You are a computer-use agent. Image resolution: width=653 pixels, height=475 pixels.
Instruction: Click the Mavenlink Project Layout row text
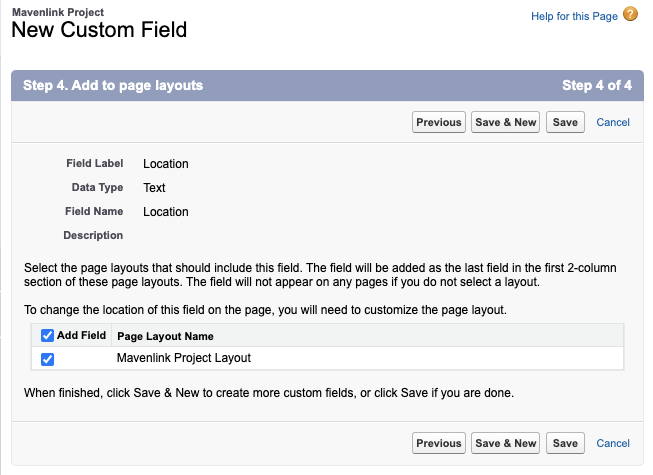pyautogui.click(x=184, y=358)
